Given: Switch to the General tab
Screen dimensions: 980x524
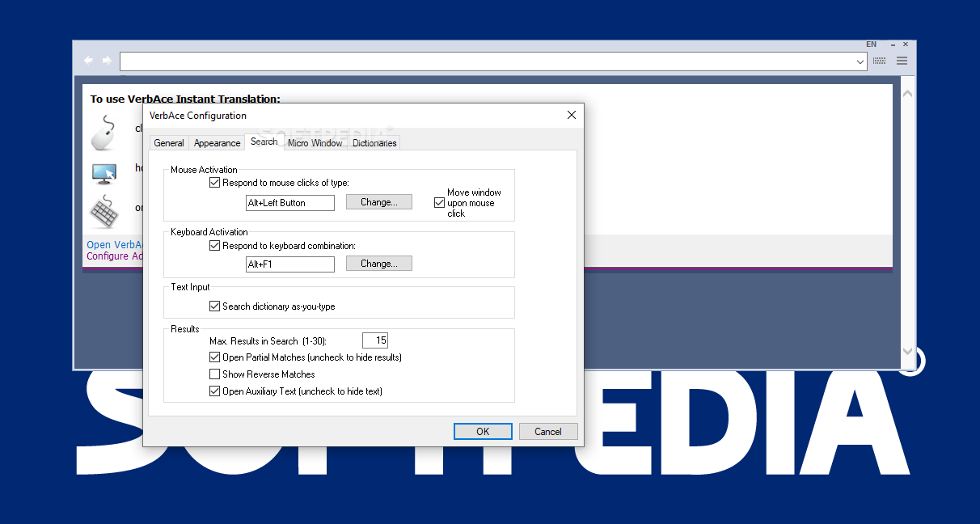Looking at the screenshot, I should click(x=169, y=143).
